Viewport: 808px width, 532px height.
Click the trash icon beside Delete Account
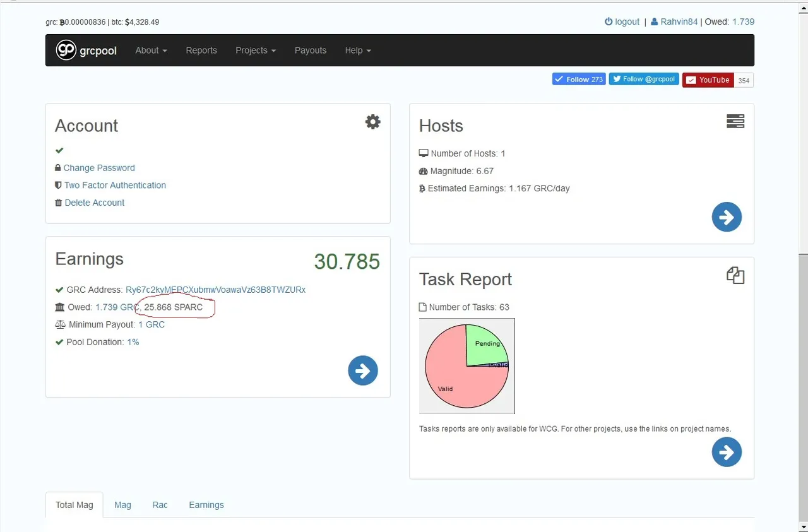click(59, 203)
